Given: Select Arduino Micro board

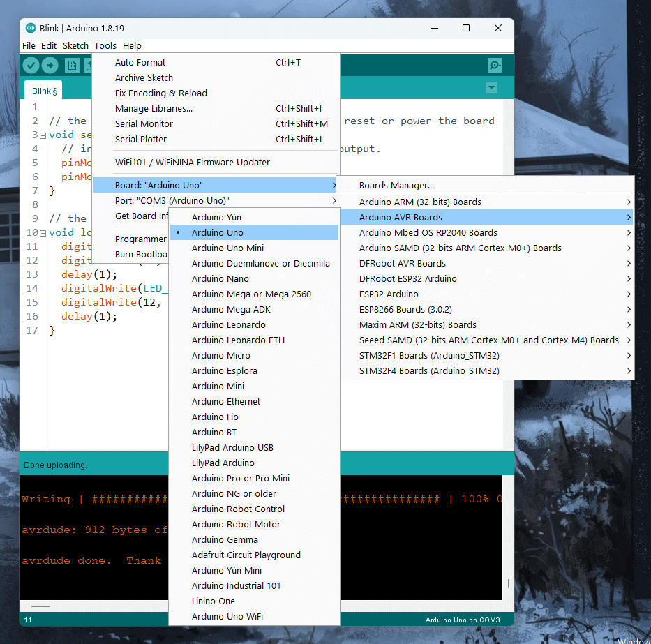Looking at the screenshot, I should tap(254, 355).
